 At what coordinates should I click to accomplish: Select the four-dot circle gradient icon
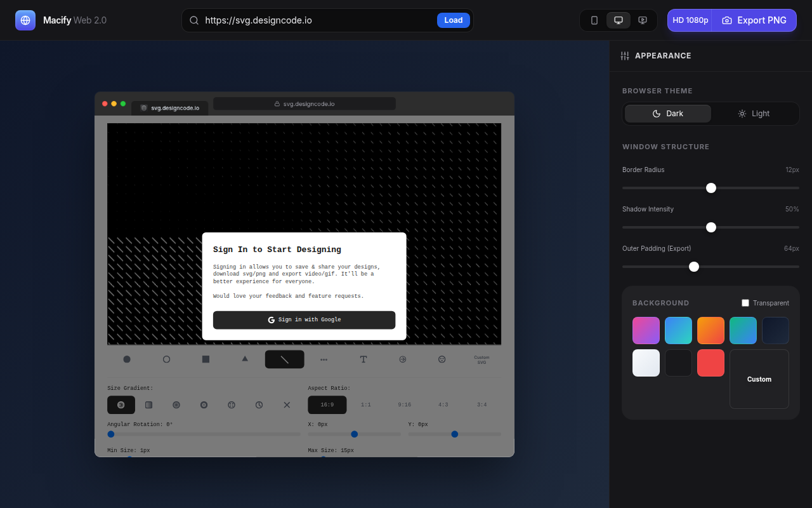pyautogui.click(x=232, y=404)
